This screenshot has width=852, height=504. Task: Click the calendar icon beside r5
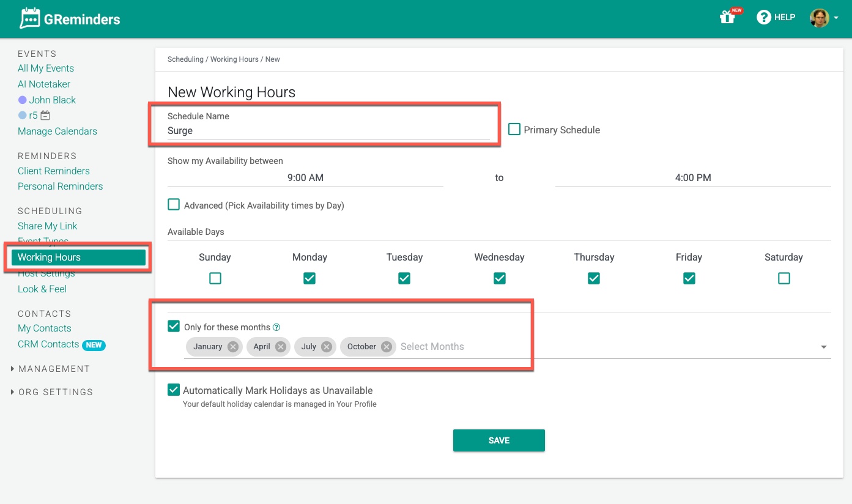pos(46,115)
